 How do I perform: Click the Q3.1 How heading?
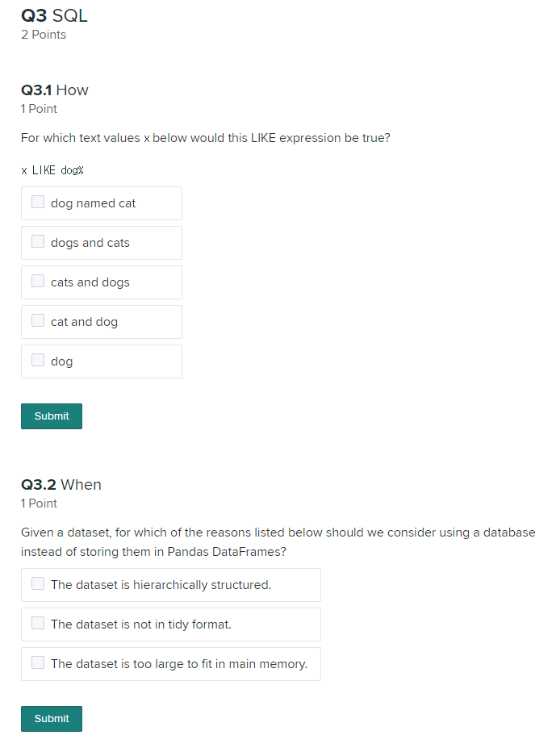coord(55,90)
